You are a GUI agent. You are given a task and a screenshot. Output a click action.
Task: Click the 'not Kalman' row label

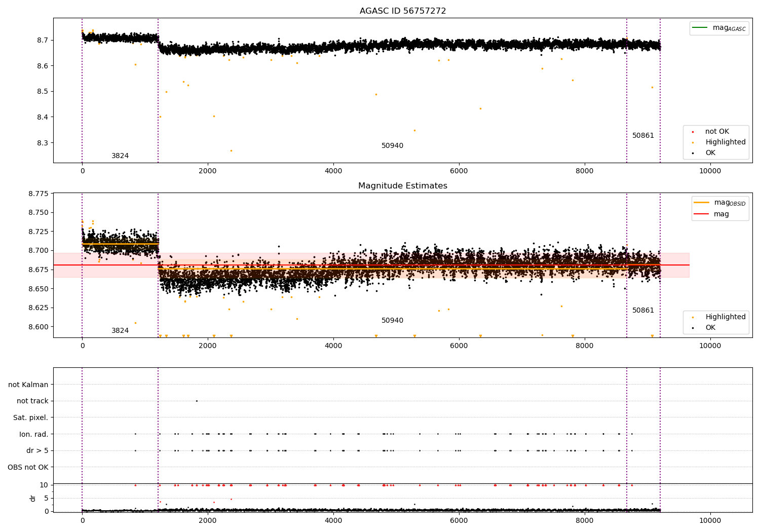coord(28,385)
